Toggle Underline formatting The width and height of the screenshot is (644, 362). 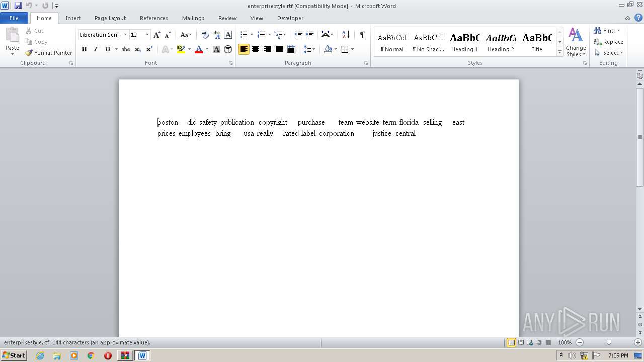(x=107, y=49)
